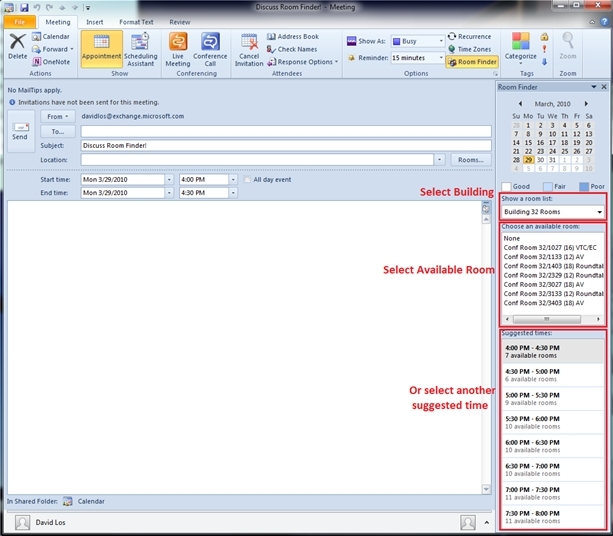Select Conf Room 32/3403 (18) AV

[x=544, y=303]
